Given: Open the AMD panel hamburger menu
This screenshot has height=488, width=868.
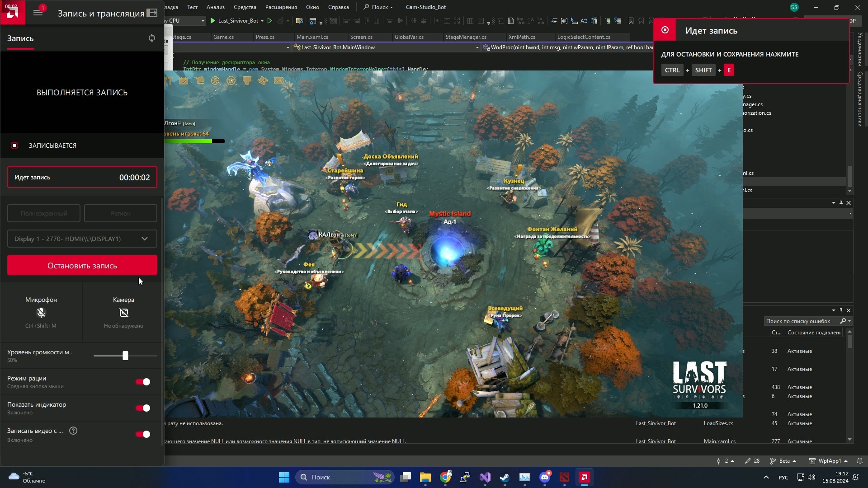Looking at the screenshot, I should point(38,13).
